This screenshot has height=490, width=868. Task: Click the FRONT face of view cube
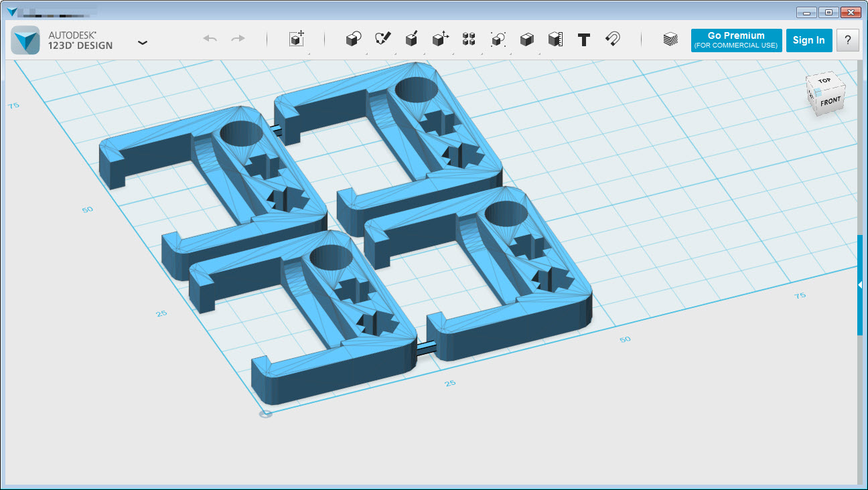pos(830,102)
